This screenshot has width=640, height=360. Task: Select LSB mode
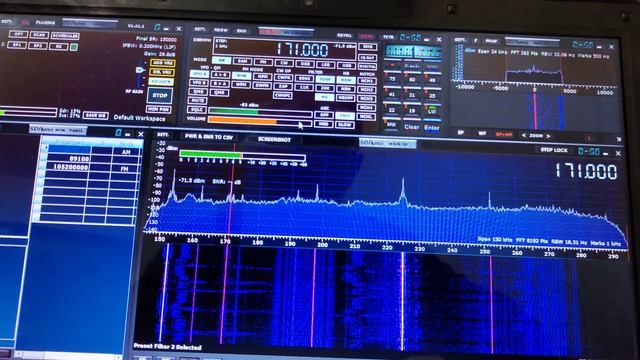click(326, 64)
